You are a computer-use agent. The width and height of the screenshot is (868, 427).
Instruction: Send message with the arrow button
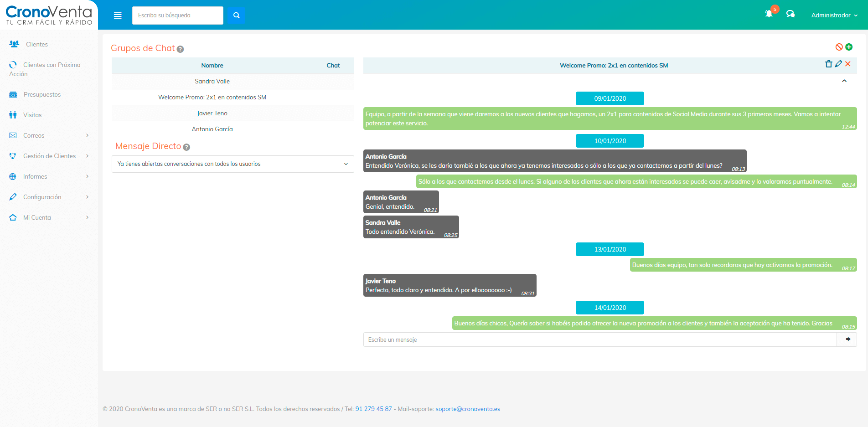(847, 340)
